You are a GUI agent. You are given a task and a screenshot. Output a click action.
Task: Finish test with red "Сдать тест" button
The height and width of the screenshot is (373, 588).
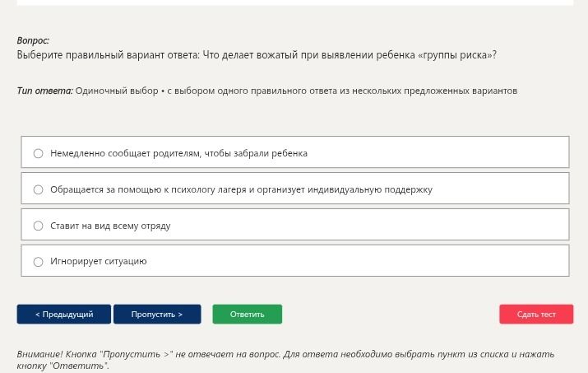coord(536,314)
